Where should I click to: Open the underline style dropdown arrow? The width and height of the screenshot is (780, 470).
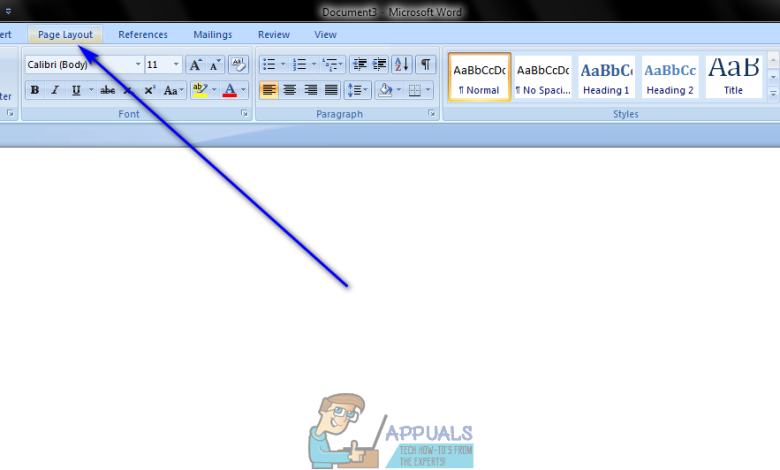pos(91,90)
